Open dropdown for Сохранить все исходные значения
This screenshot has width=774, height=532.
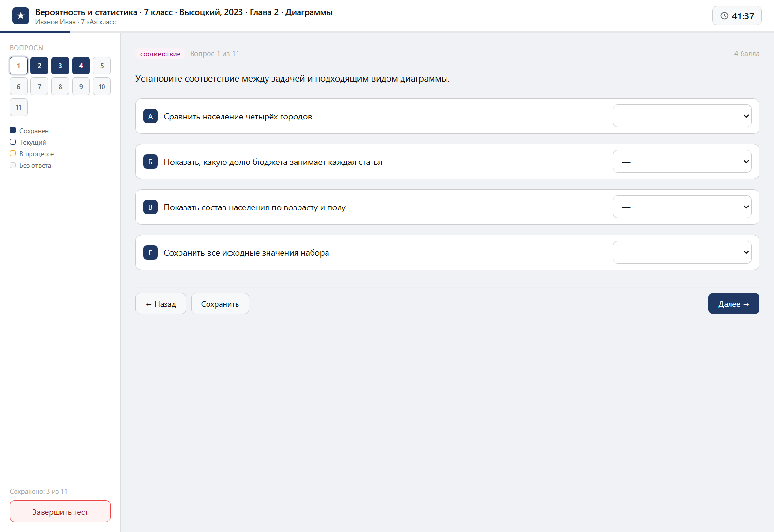click(x=682, y=252)
